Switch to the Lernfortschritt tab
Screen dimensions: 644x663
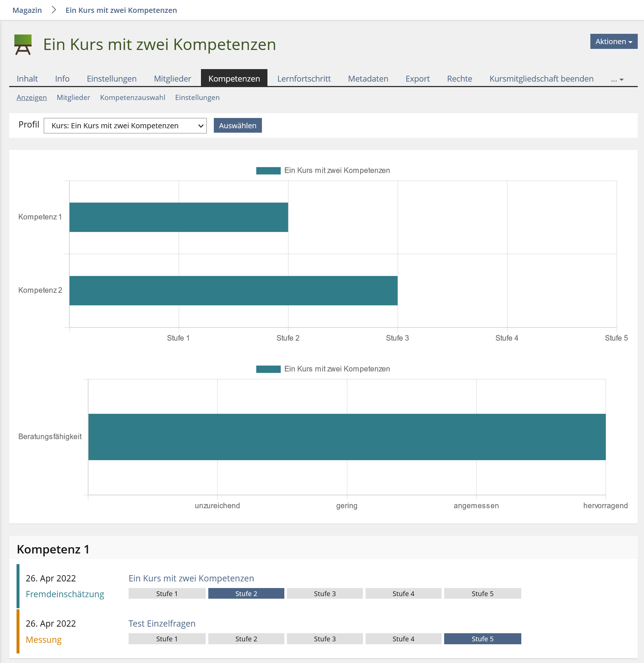304,79
